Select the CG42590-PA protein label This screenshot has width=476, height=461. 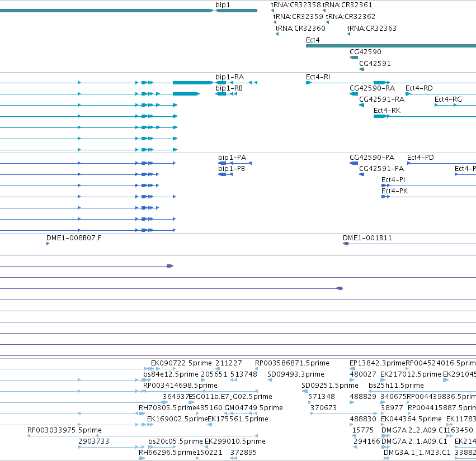point(372,158)
